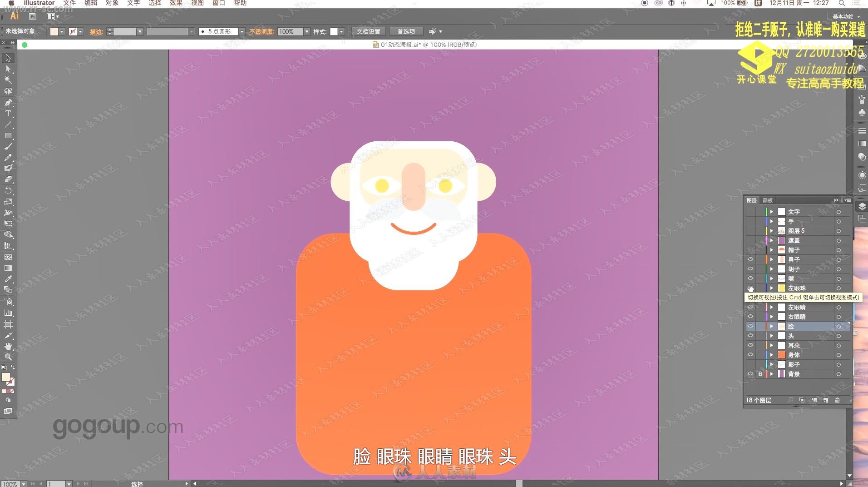Hide the 鼻子 layer
Screen dimensions: 868x487
click(x=750, y=259)
